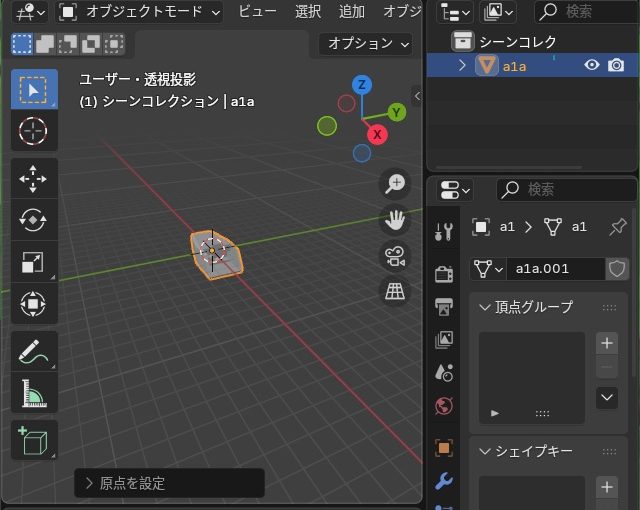Expand vertex group list filter triangle

tap(495, 413)
